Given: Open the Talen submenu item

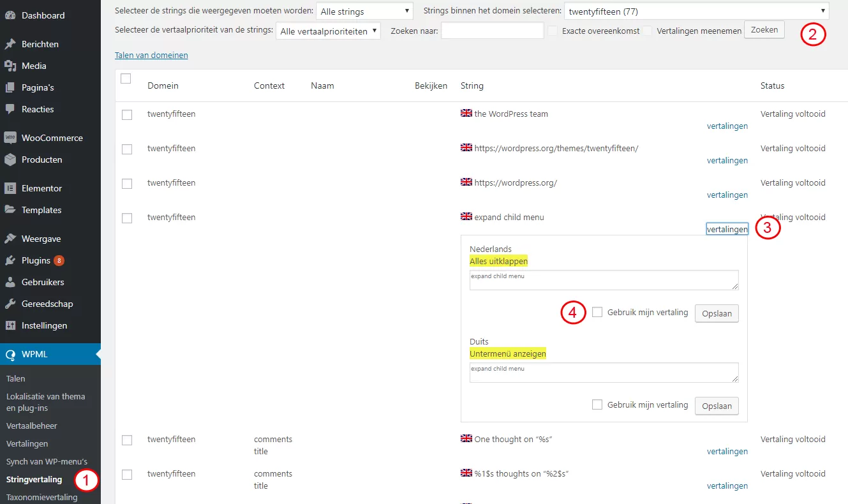Looking at the screenshot, I should 16,378.
